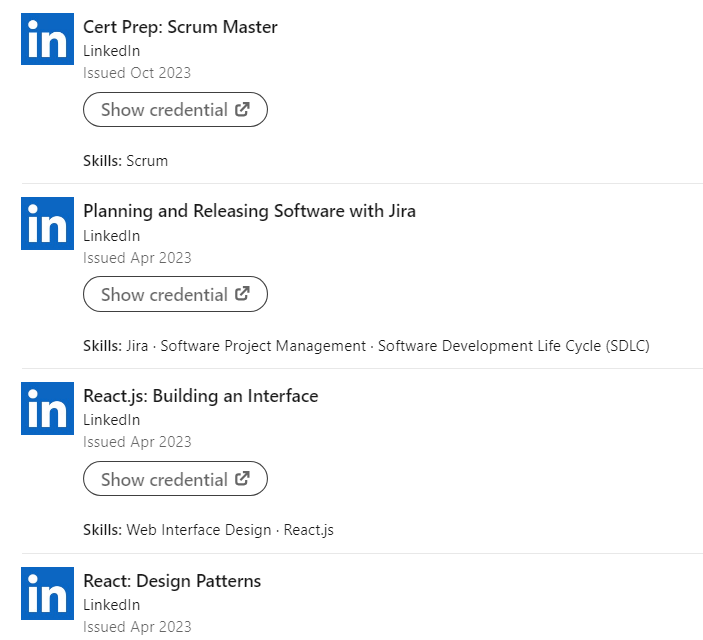Show credential for Planning and Releasing Software with Jira
Viewport: 703px width, 640px height.
pos(165,295)
